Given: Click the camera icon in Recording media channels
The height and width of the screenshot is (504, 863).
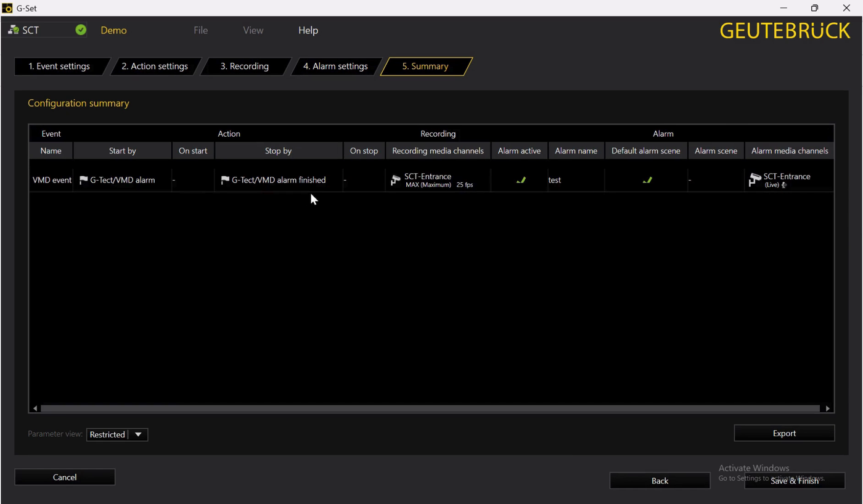Looking at the screenshot, I should pos(396,181).
